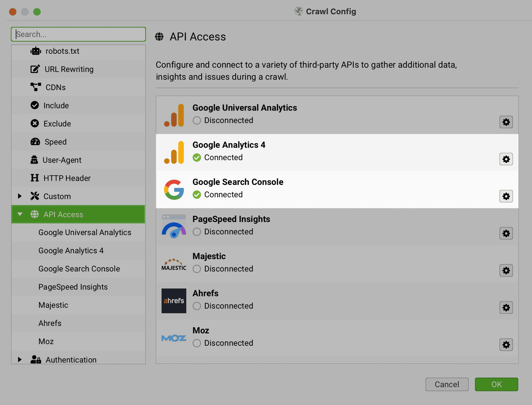
Task: Click the speedometer icon for Speed
Action: tap(35, 141)
